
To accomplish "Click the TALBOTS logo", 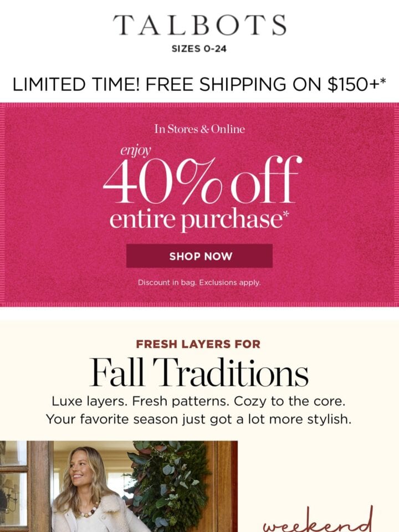I will [199, 25].
